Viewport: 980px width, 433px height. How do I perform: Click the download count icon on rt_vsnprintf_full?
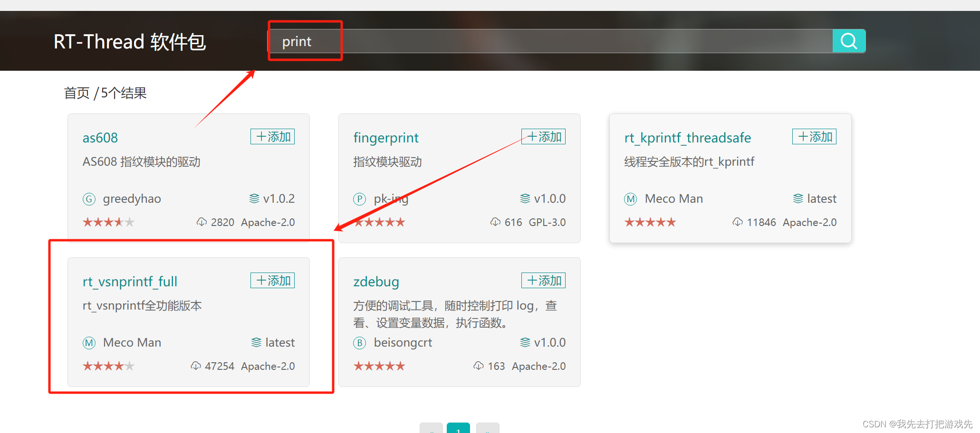point(196,366)
